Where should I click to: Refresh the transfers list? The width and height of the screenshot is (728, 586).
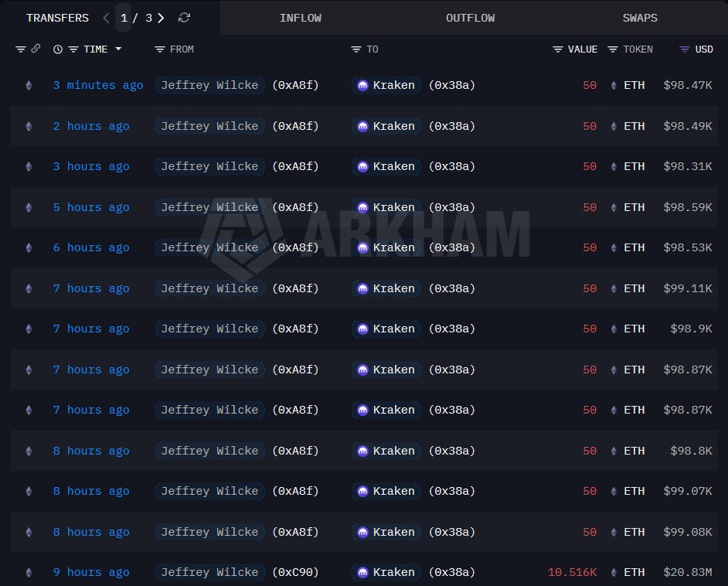point(185,18)
